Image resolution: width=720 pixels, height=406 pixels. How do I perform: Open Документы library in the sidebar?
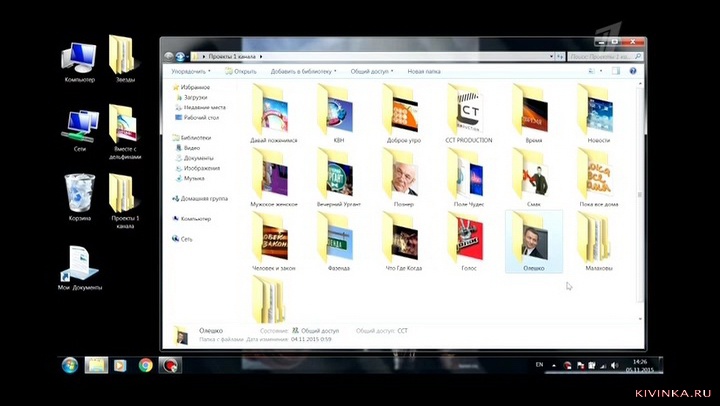(199, 158)
